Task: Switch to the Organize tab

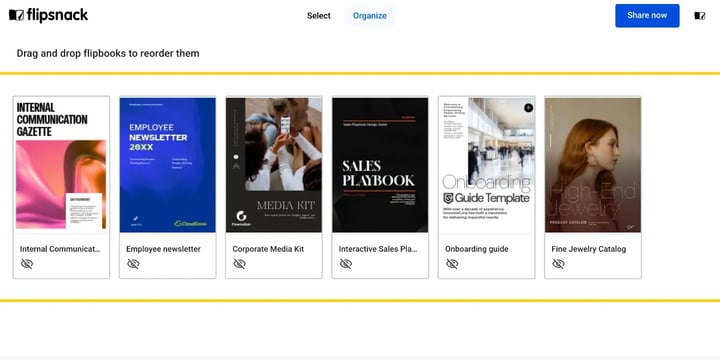Action: pyautogui.click(x=370, y=16)
